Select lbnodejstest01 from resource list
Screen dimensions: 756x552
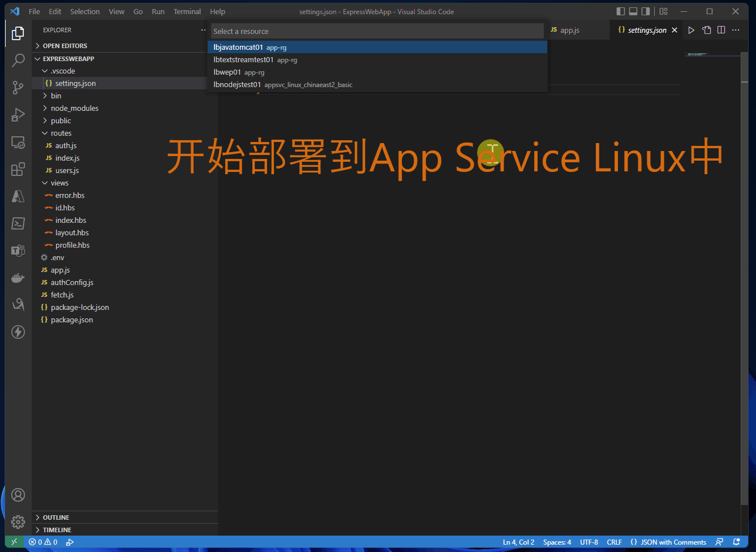point(237,85)
